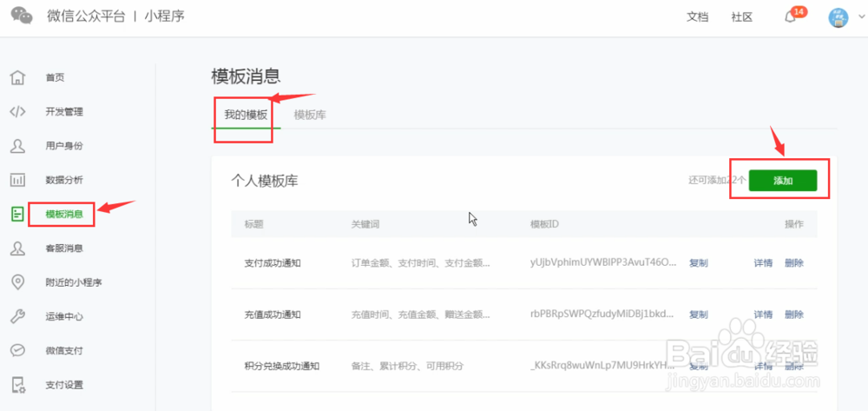Click the 操作 column header
The width and height of the screenshot is (868, 411).
point(794,224)
